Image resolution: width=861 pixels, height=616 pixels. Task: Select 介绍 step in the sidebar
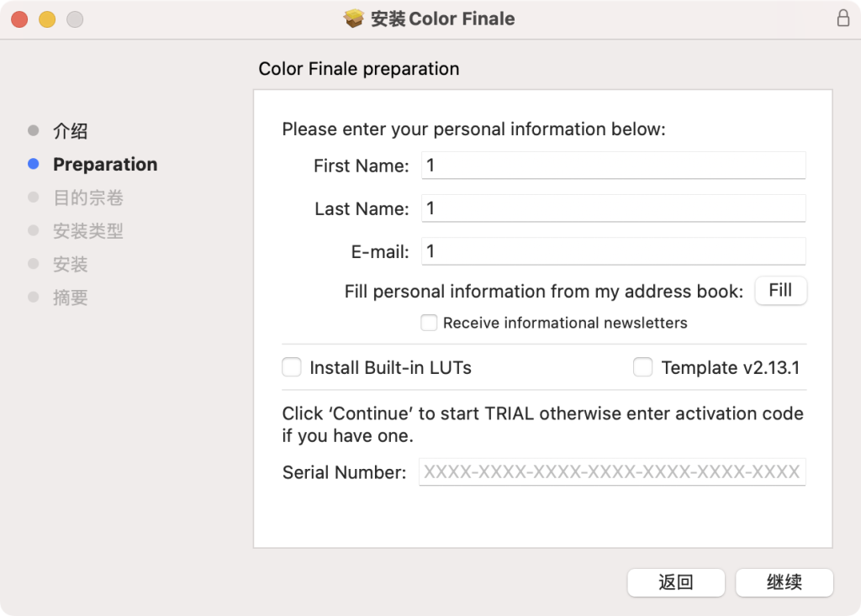point(71,131)
